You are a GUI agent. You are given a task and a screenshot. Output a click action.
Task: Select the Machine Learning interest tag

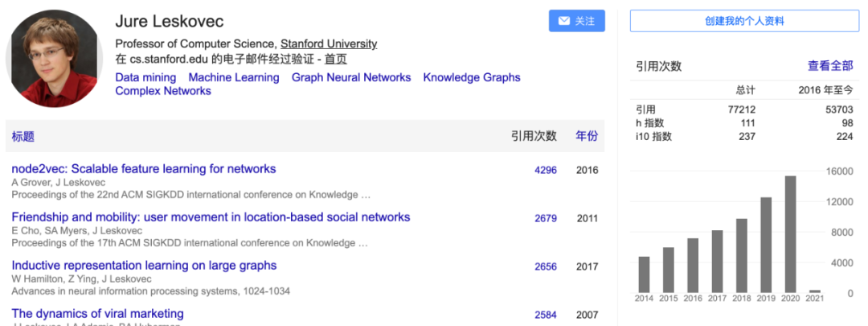[234, 78]
